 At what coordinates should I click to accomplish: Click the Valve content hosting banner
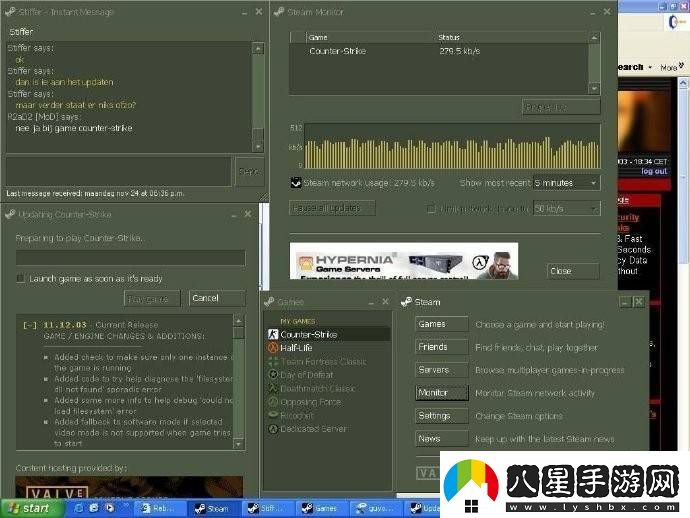pos(129,487)
